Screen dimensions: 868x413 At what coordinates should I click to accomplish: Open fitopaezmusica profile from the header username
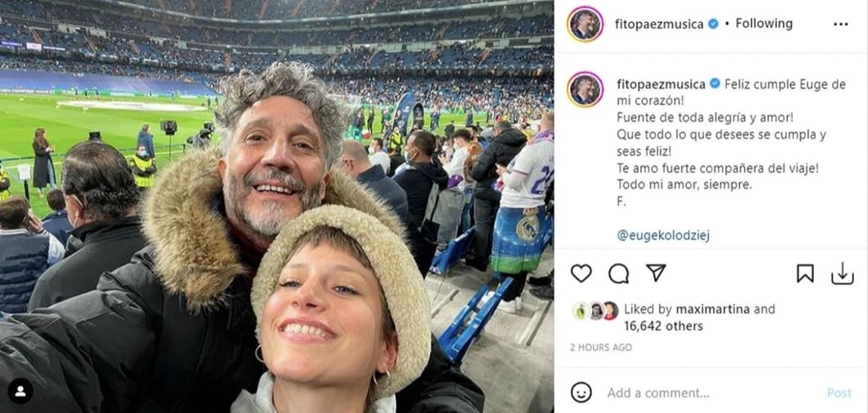[x=658, y=24]
